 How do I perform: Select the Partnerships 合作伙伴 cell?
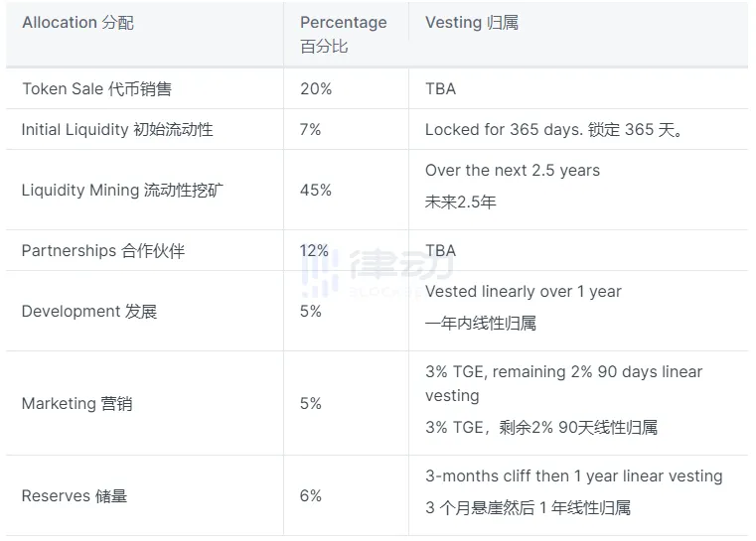click(103, 251)
